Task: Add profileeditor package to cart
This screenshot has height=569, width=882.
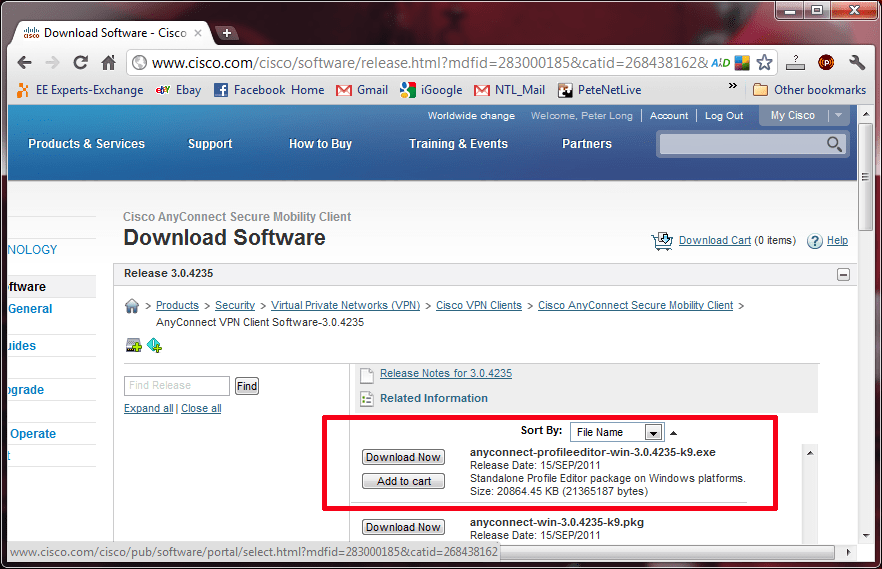Action: click(403, 481)
